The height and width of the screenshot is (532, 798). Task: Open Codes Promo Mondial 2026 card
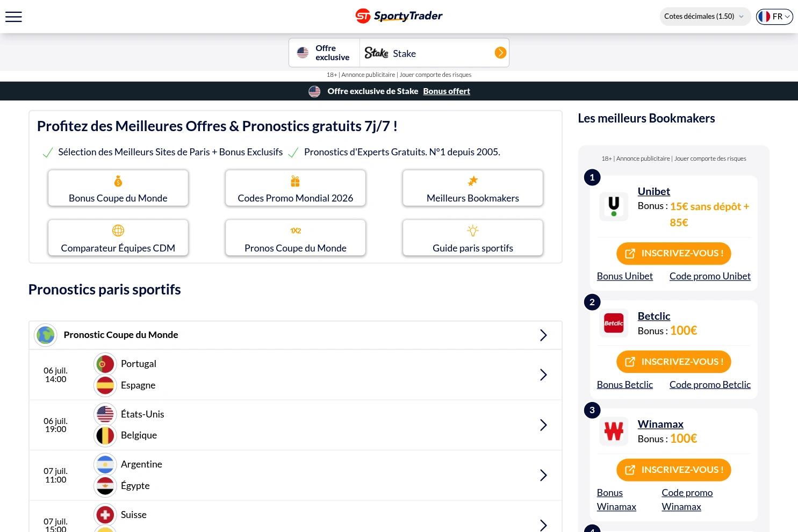tap(296, 188)
